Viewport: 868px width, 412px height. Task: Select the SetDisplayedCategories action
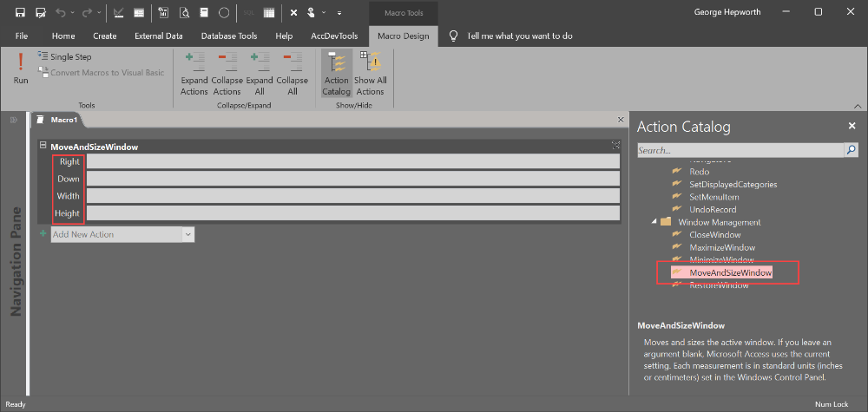733,184
